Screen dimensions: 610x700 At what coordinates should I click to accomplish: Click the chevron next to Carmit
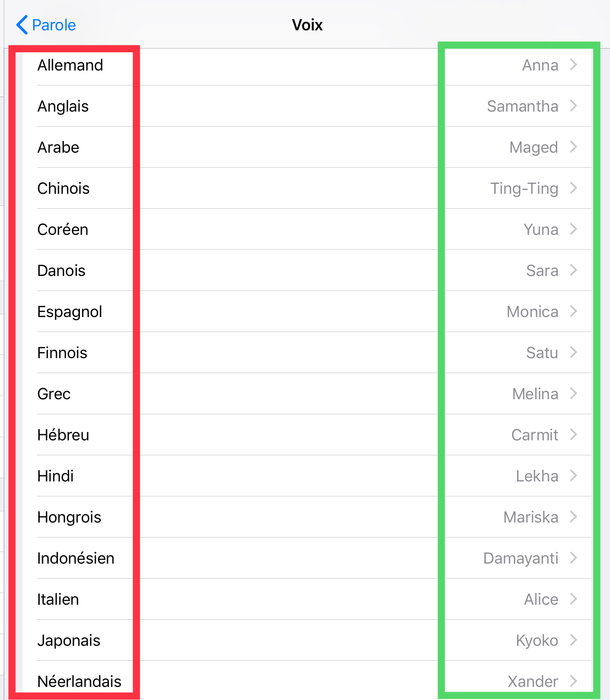pos(574,435)
